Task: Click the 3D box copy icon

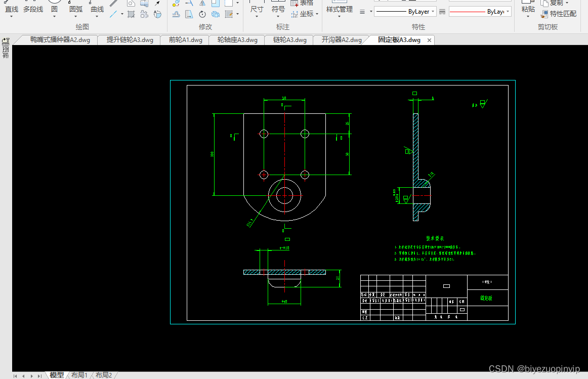Action: (216, 14)
